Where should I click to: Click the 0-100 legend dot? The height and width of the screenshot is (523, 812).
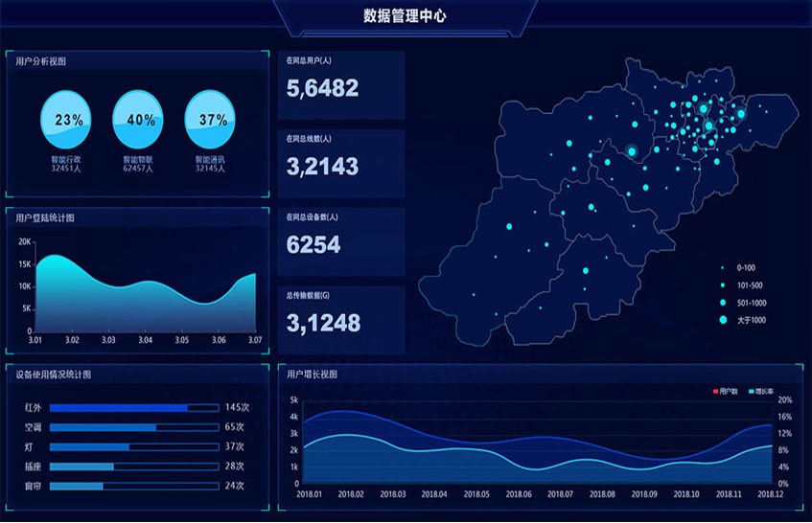(723, 267)
